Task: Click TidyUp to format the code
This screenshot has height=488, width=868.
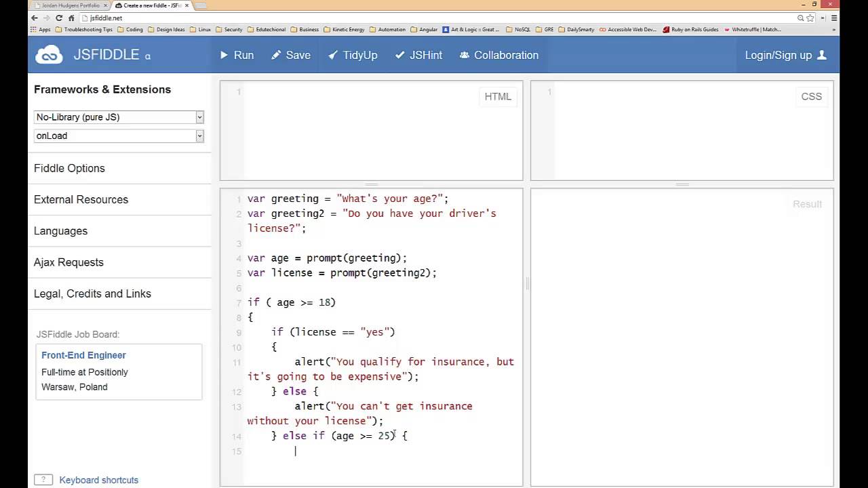Action: [353, 55]
